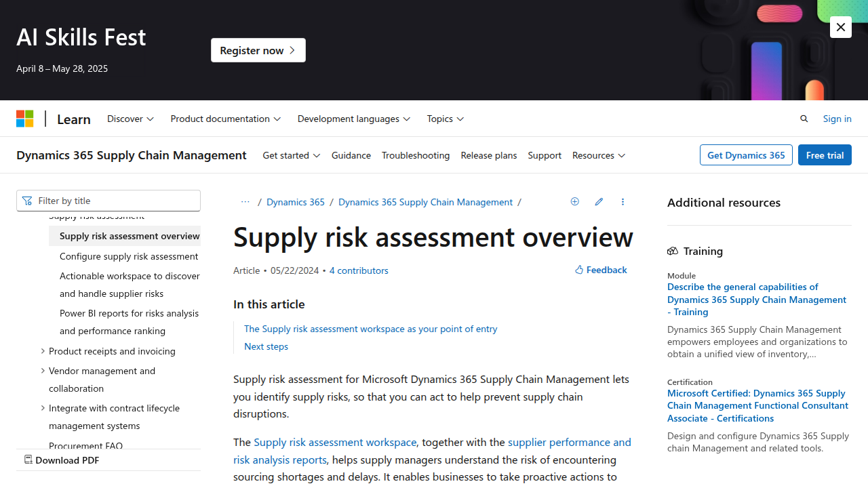
Task: Click the Register now button
Action: click(x=258, y=50)
